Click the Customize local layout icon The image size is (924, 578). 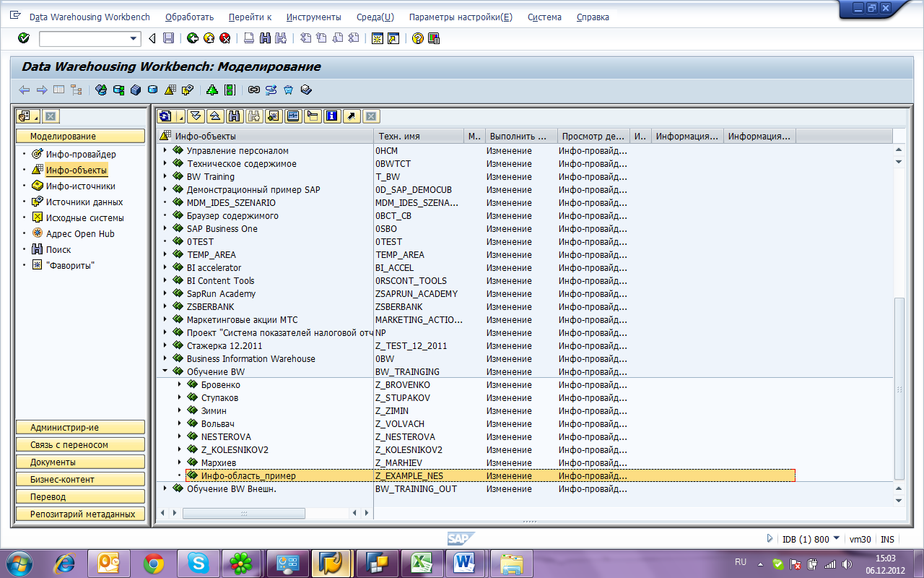tap(433, 38)
